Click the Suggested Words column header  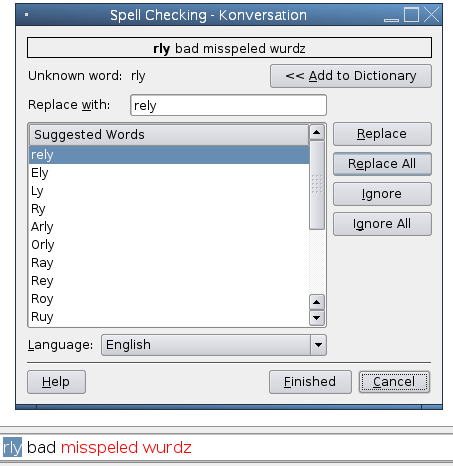169,135
